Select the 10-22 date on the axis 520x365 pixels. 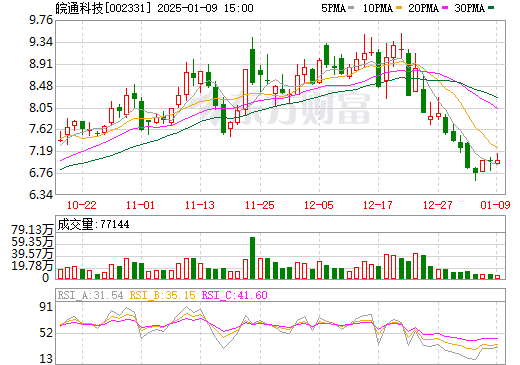(x=81, y=205)
